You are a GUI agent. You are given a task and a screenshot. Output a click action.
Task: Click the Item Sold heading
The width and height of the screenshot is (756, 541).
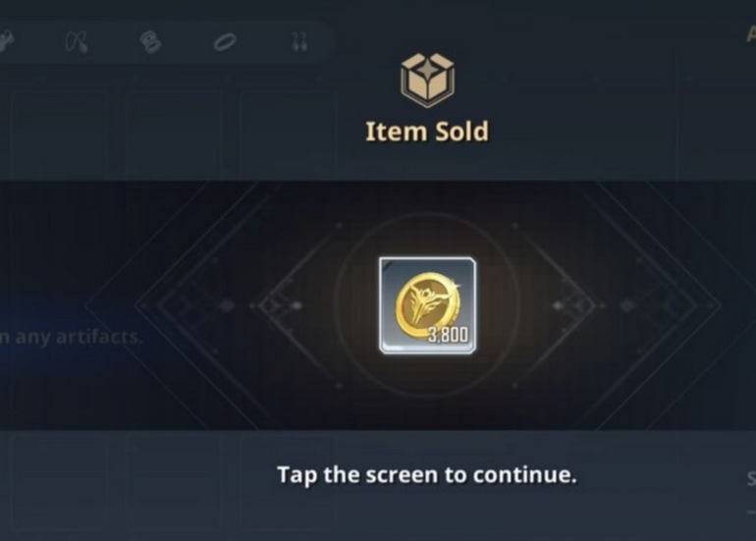tap(427, 132)
